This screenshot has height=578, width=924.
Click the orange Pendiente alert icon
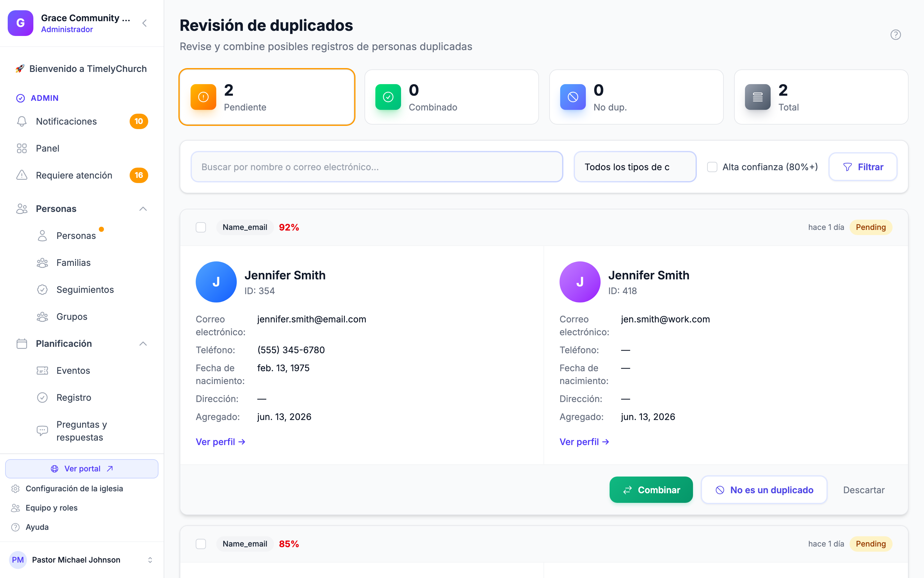point(203,97)
